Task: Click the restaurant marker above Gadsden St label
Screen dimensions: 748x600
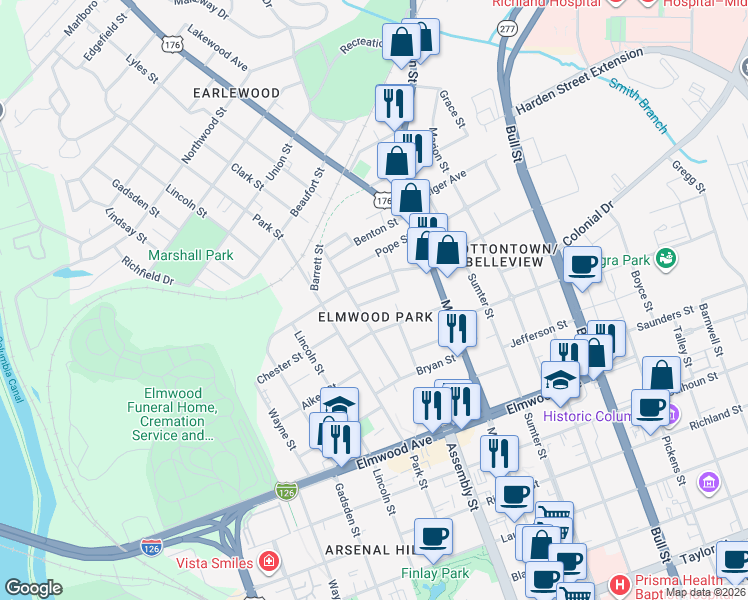Action: point(341,439)
